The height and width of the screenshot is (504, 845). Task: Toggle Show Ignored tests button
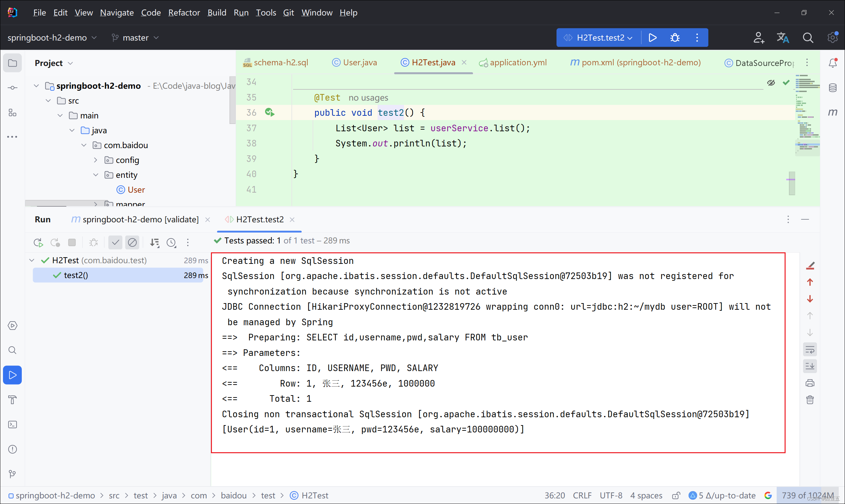click(x=132, y=242)
